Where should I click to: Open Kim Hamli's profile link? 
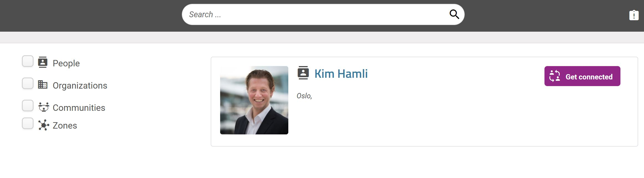pos(341,74)
